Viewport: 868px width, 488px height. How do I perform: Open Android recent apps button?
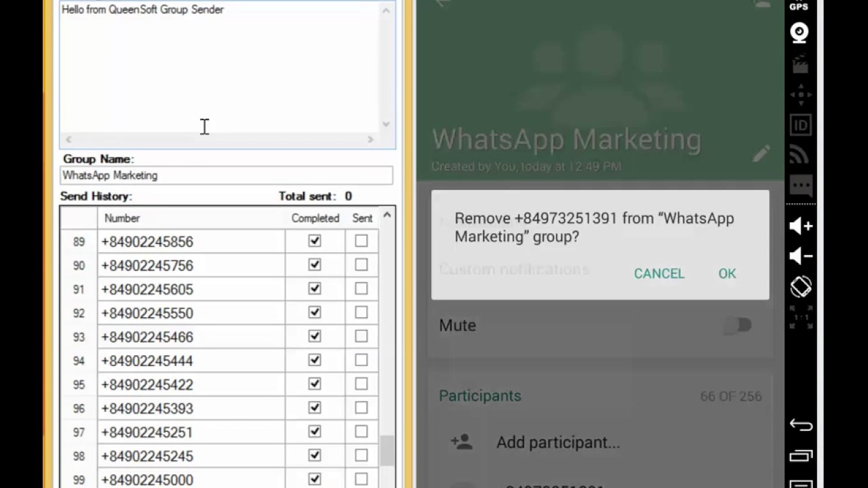coord(801,455)
